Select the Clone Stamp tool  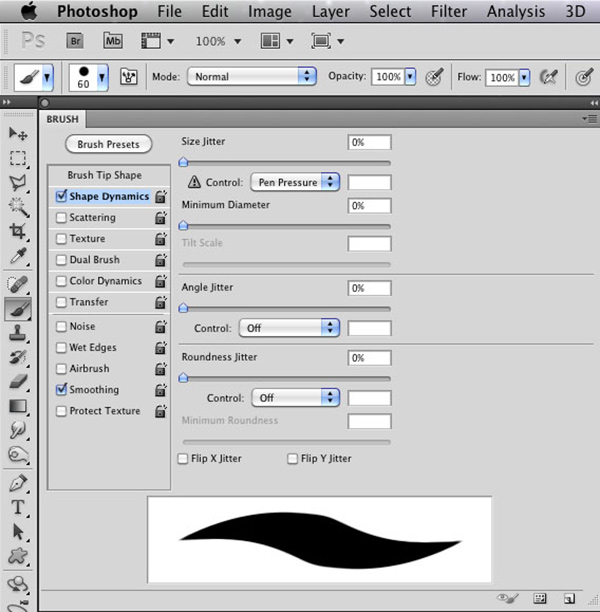[x=18, y=333]
